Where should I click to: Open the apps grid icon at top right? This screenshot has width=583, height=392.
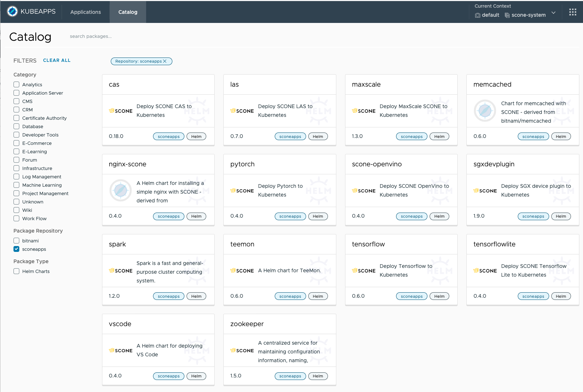573,12
